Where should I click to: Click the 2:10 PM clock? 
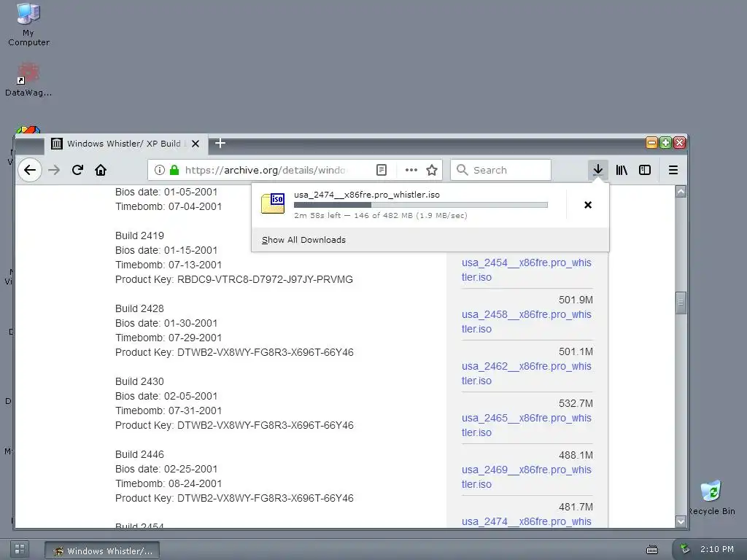coord(717,549)
